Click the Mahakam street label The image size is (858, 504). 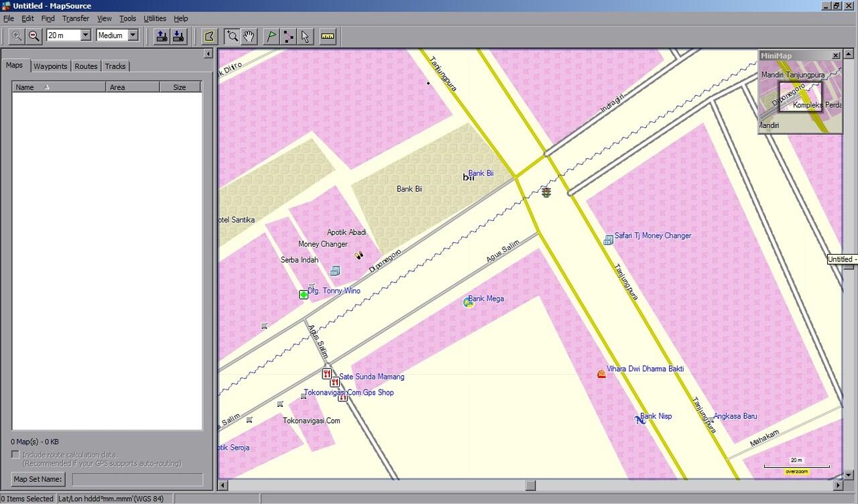point(765,438)
